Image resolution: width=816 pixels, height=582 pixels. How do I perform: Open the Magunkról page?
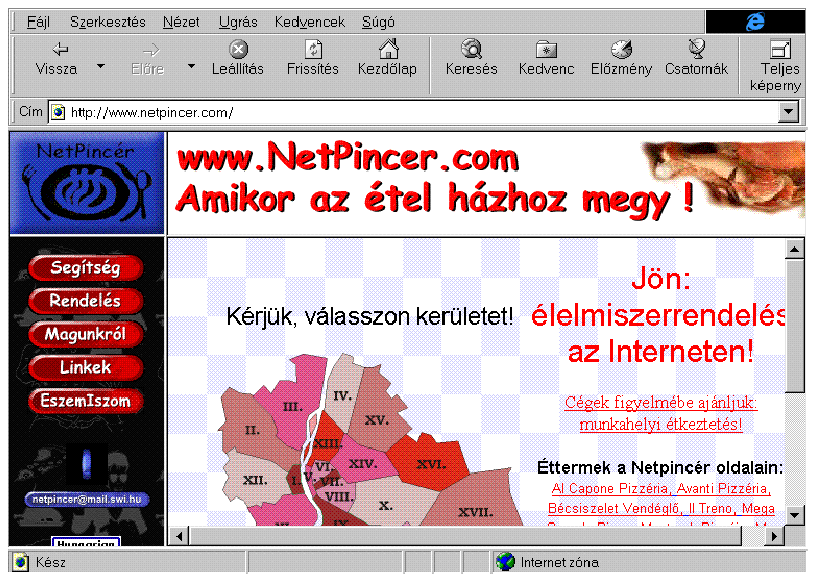click(x=85, y=334)
